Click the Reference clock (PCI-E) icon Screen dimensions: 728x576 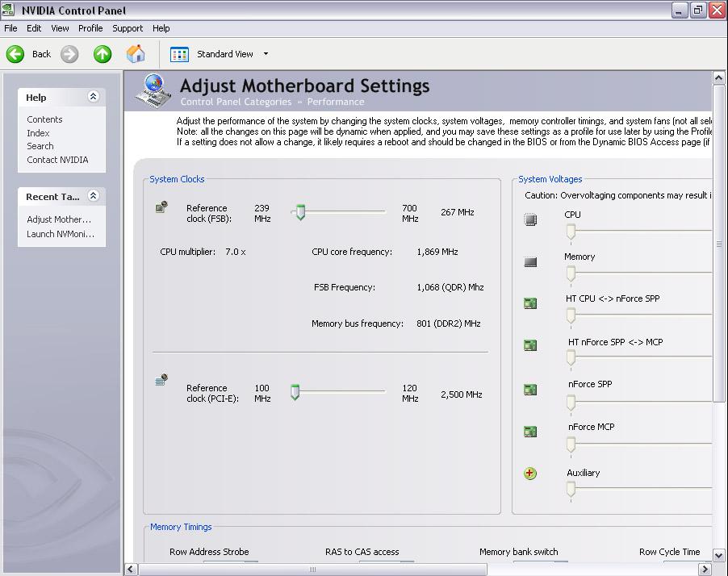pos(161,380)
